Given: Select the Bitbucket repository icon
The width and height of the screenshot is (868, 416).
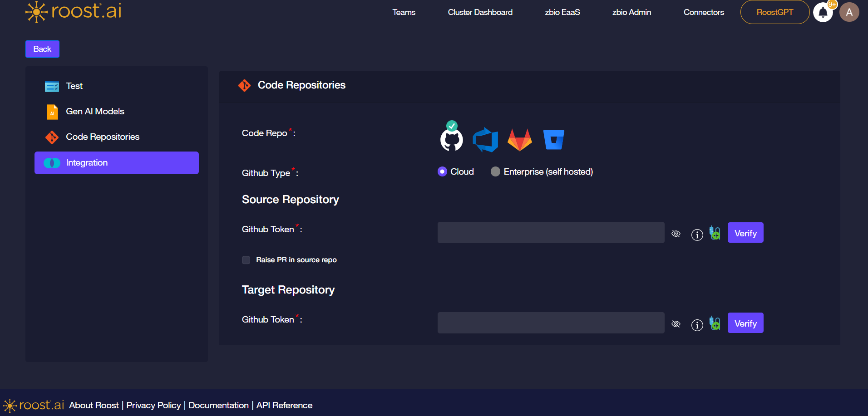Looking at the screenshot, I should (553, 140).
